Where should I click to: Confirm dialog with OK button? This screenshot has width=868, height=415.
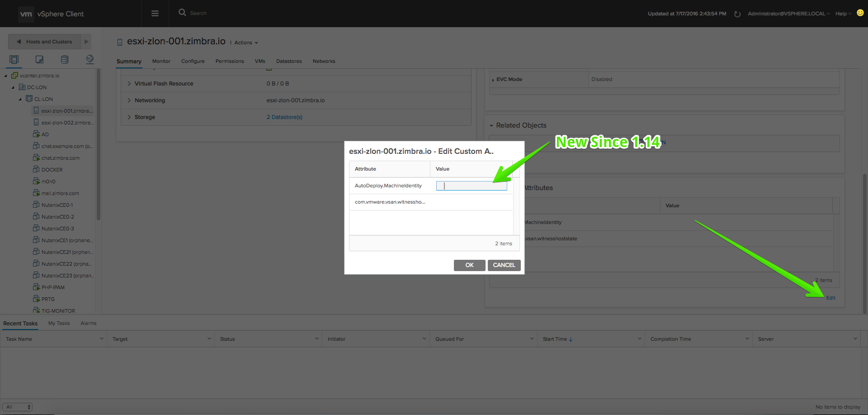(470, 265)
